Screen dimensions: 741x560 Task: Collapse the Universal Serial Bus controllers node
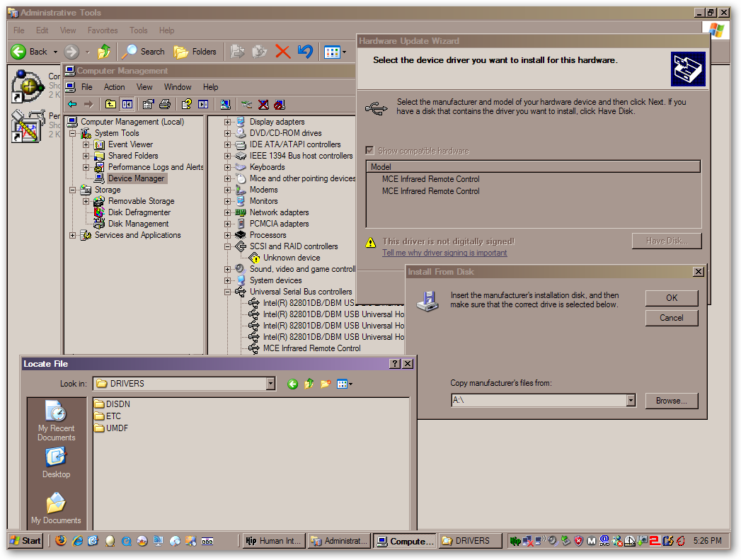coord(228,292)
